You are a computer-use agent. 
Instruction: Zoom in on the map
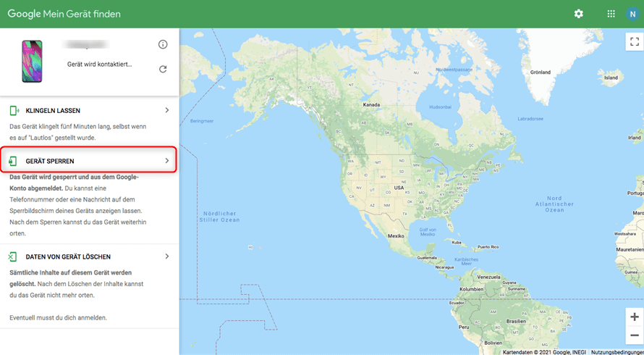tap(634, 317)
